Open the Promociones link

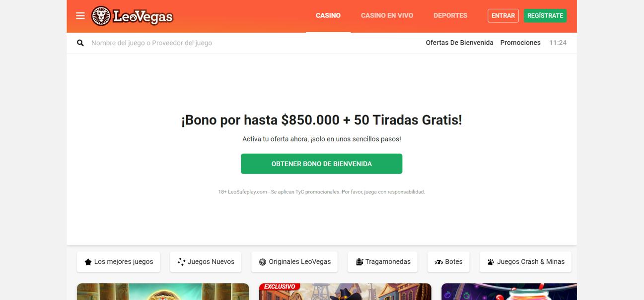pyautogui.click(x=520, y=43)
